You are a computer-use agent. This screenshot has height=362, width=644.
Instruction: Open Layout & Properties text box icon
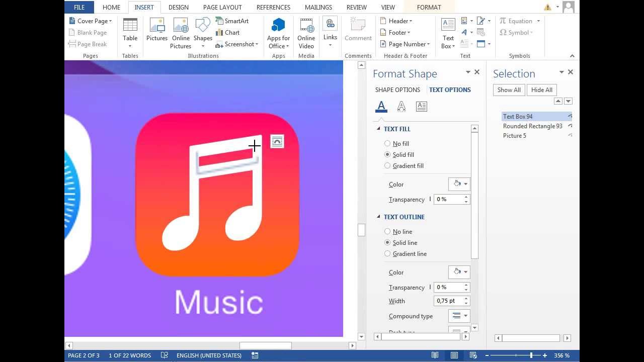click(421, 107)
